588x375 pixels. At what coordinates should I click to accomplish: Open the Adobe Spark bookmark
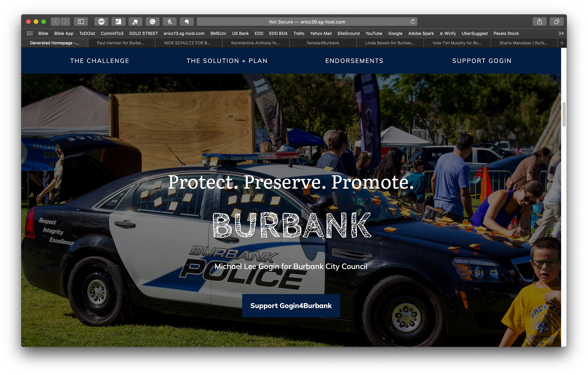[x=421, y=33]
